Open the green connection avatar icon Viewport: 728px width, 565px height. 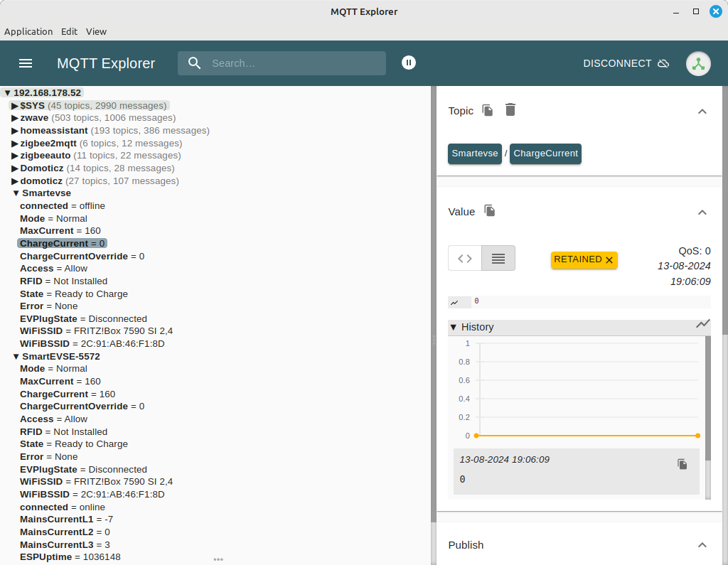698,63
